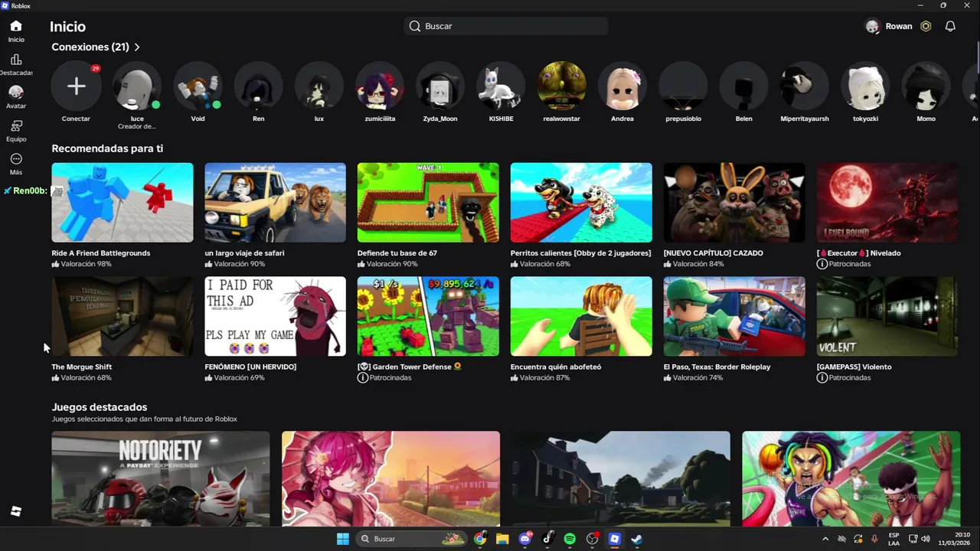Click the Windows taskbar Buscar box
Screen dimensions: 980x551
click(413, 539)
